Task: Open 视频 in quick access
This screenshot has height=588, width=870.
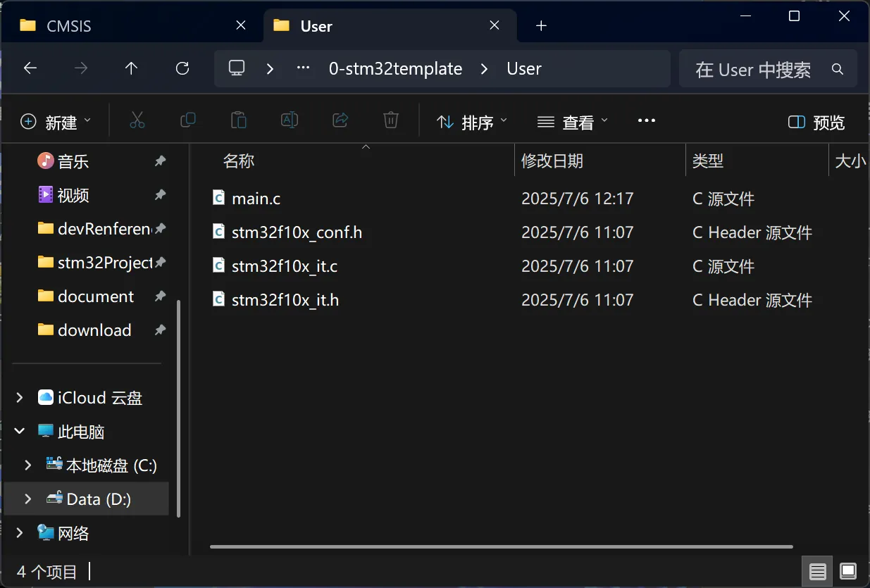Action: pos(73,195)
